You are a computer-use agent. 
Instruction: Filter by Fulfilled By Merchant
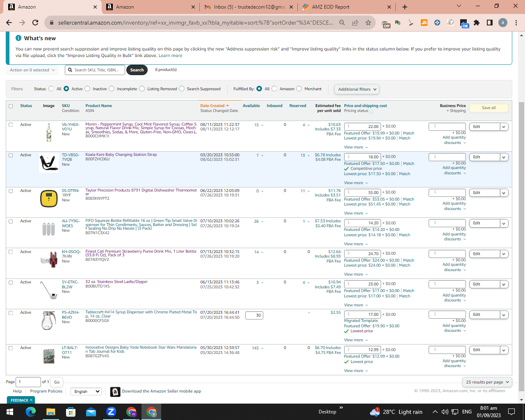299,89
